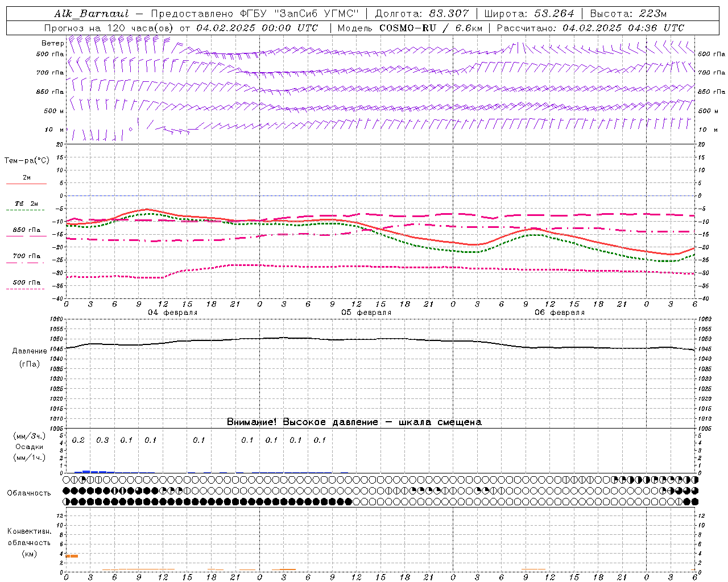Click 'Прогноз на 120 часа(ов)' forecast header
The height and width of the screenshot is (582, 728).
[109, 28]
